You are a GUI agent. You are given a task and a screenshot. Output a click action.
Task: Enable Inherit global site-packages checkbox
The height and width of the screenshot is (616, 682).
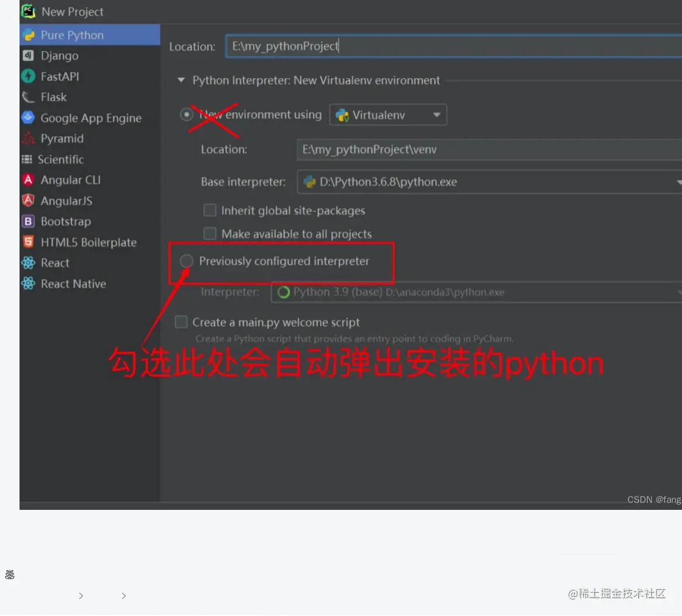[210, 210]
